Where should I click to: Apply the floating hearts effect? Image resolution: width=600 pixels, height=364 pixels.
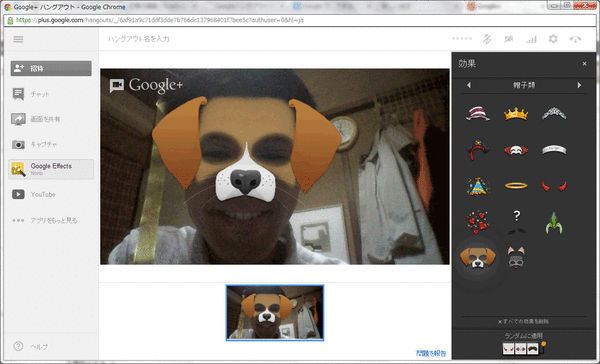pyautogui.click(x=478, y=222)
